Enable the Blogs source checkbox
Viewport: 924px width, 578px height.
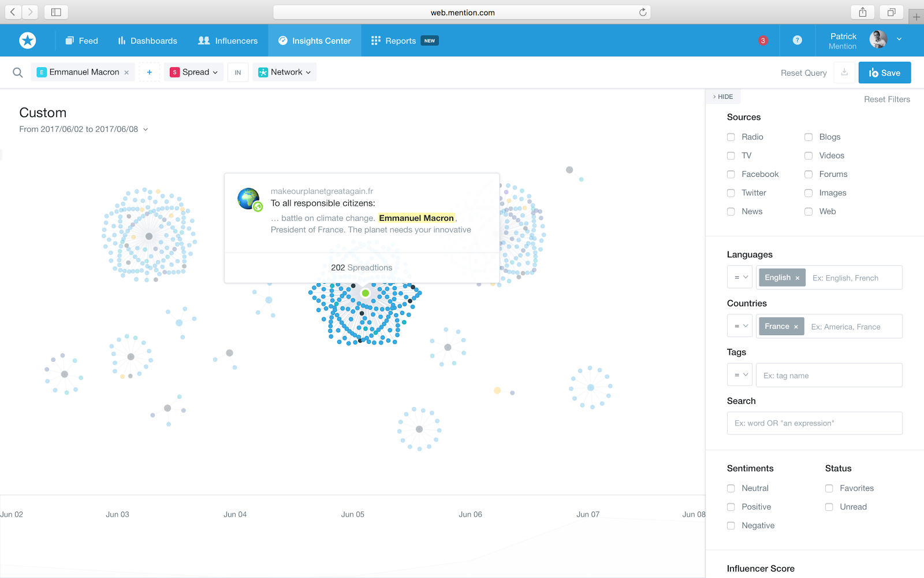808,137
